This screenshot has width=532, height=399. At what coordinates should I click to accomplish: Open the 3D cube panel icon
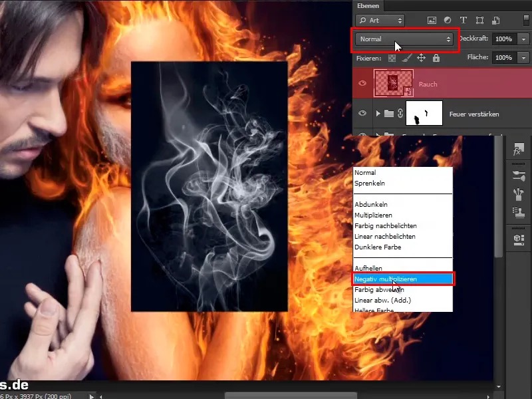(x=519, y=239)
